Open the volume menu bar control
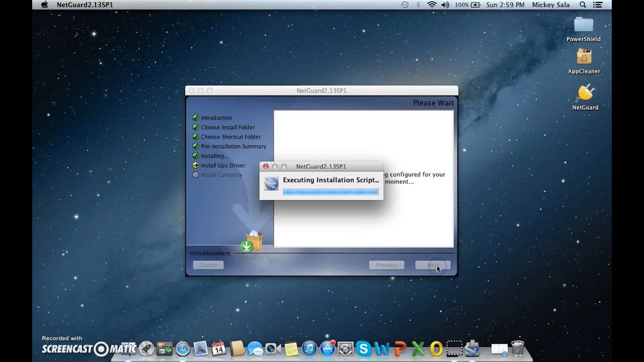The image size is (644, 362). [445, 5]
